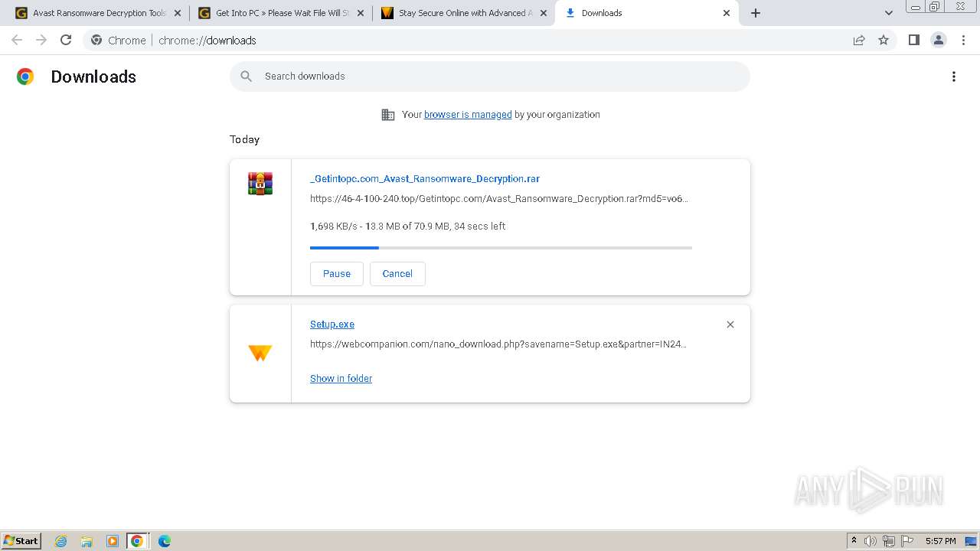Remove Setup.exe from downloads list

(x=730, y=324)
